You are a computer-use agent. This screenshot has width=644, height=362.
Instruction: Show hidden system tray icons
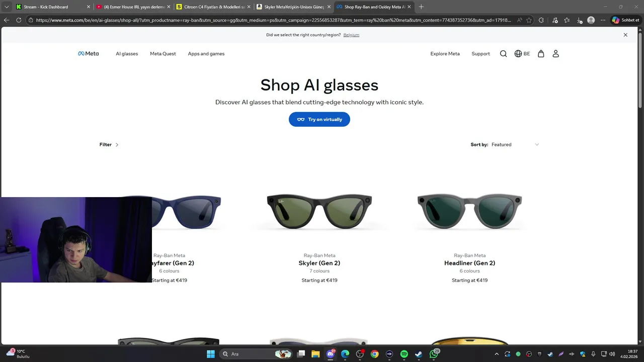click(497, 354)
